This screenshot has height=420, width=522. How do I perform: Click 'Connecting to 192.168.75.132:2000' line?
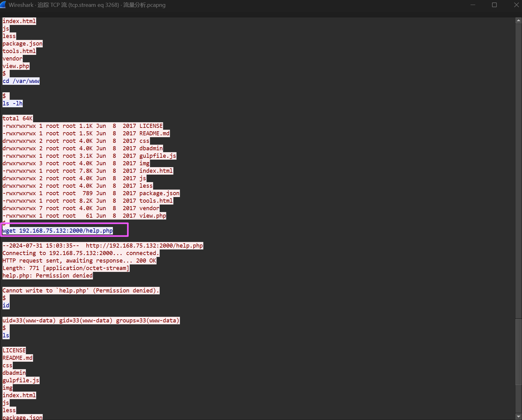pos(81,253)
